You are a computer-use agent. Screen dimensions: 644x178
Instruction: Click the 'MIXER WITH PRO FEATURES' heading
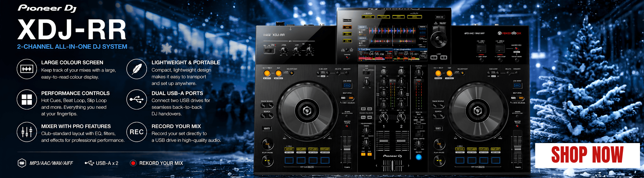click(76, 126)
